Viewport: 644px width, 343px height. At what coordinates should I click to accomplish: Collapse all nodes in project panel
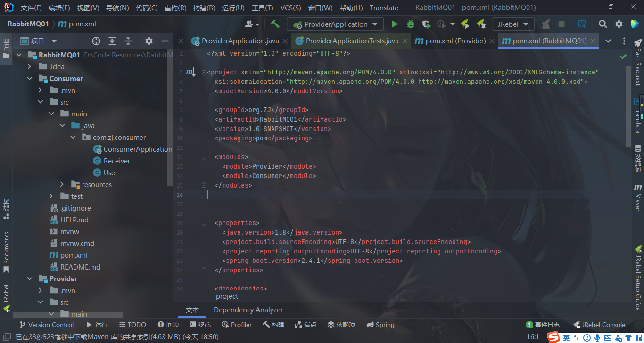click(x=128, y=41)
